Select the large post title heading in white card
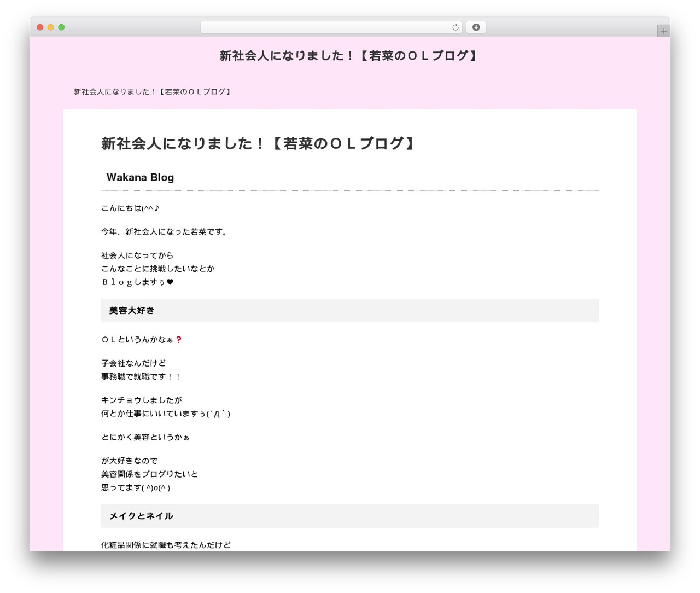This screenshot has height=593, width=700. [x=260, y=144]
